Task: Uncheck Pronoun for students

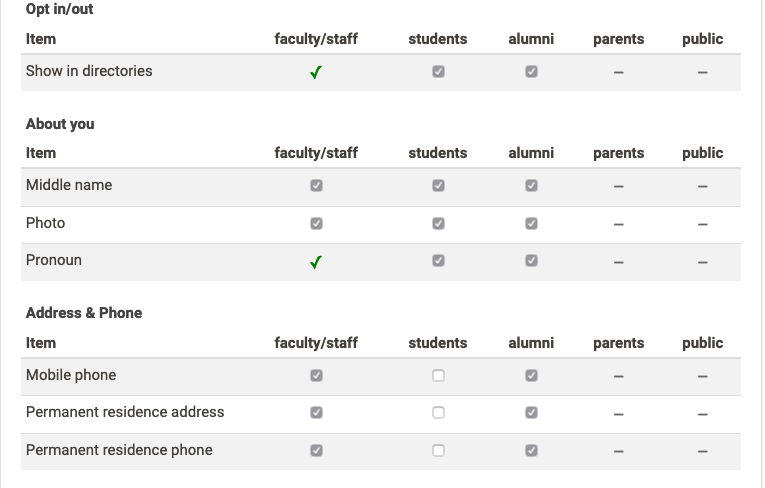Action: pyautogui.click(x=438, y=261)
